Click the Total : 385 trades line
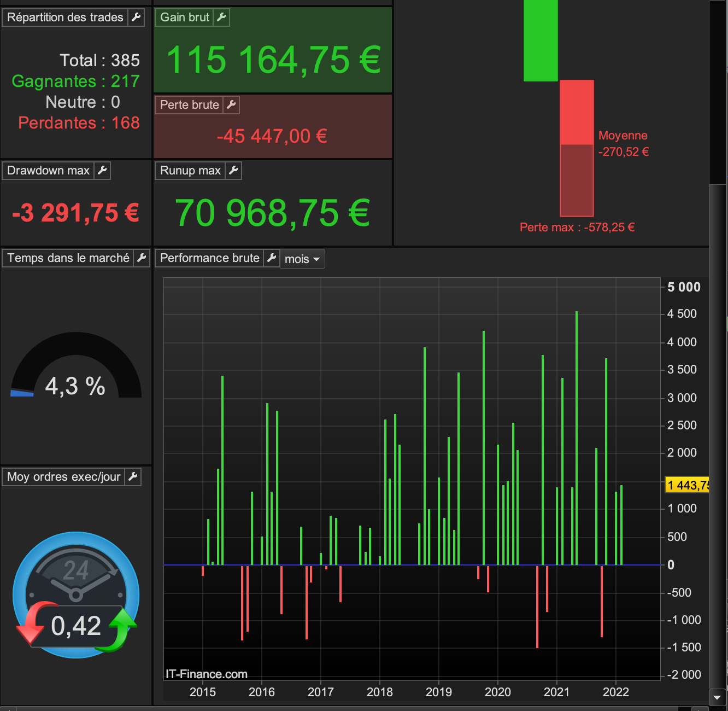This screenshot has height=711, width=728. (x=99, y=60)
